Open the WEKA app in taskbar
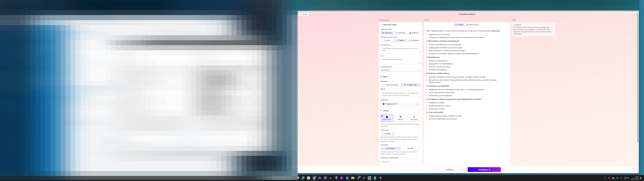 click(x=347, y=178)
